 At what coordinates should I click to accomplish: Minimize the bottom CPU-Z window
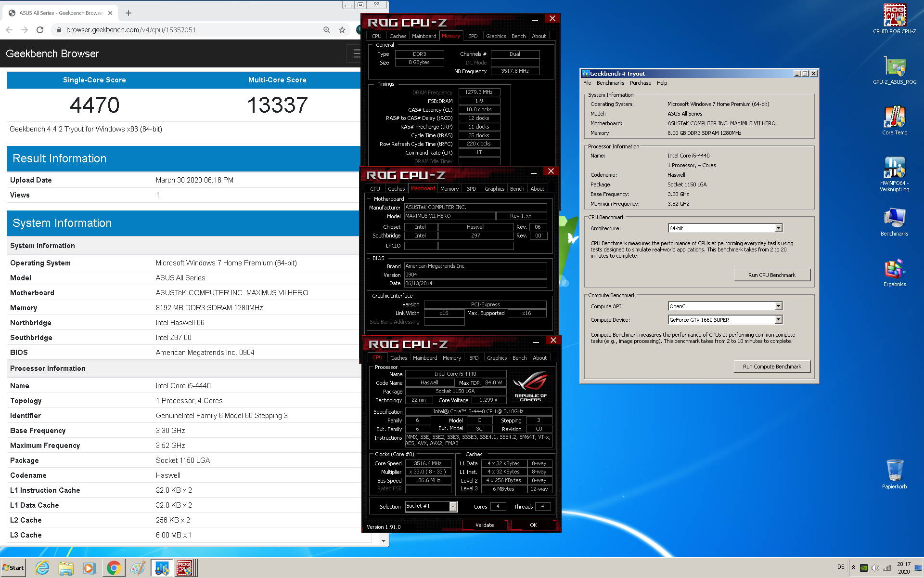536,342
